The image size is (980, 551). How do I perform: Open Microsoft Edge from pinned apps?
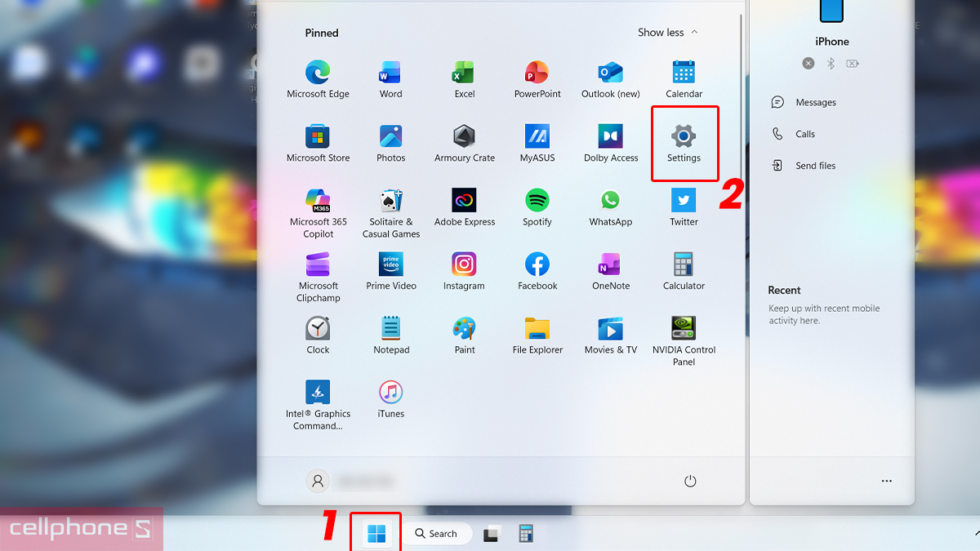(318, 80)
